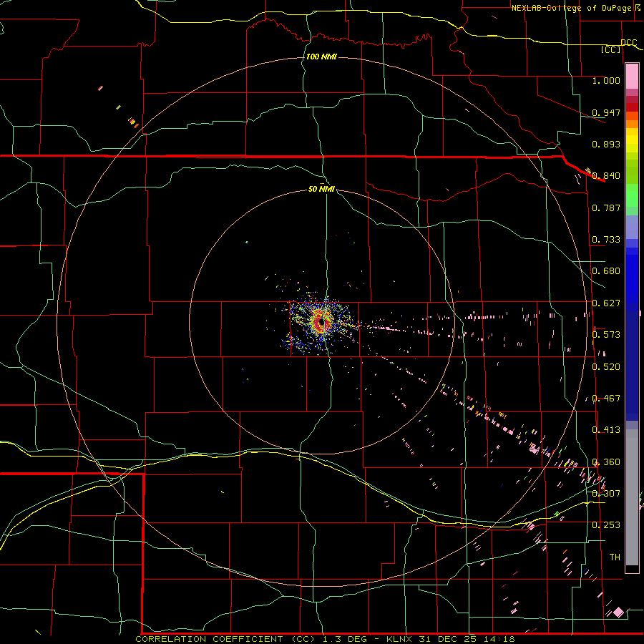Click the 0.733 scale value

[606, 240]
